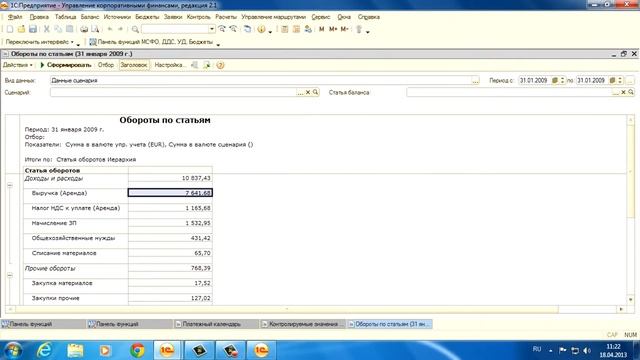Click the M+ memory add button
Image resolution: width=640 pixels, height=360 pixels.
(x=333, y=29)
